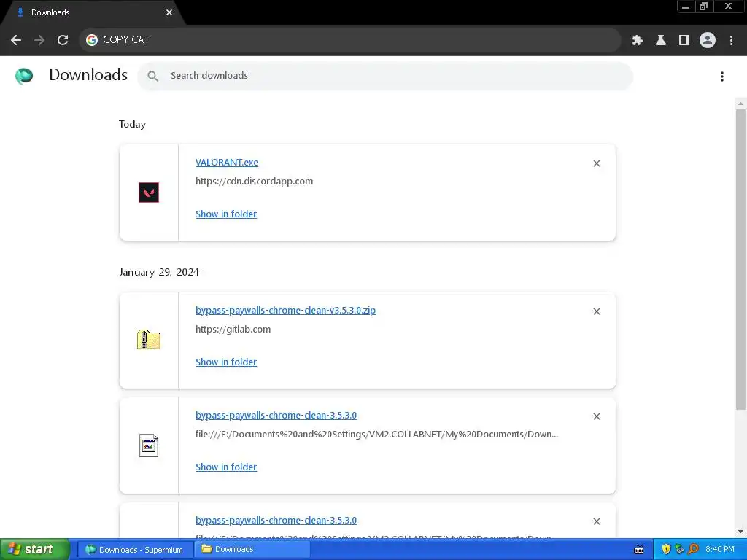Image resolution: width=747 pixels, height=560 pixels.
Task: Open the first bypass-paywalls-chrome-clean-3.5.3.0 link
Action: [276, 415]
